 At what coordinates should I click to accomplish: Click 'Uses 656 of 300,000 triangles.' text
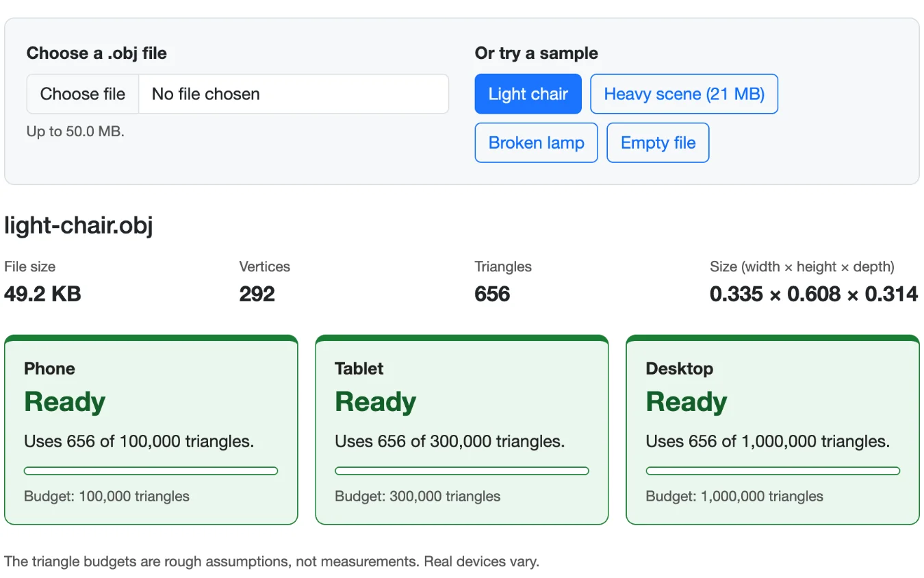click(450, 442)
